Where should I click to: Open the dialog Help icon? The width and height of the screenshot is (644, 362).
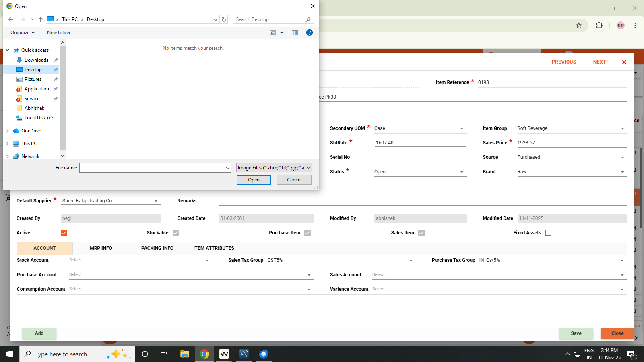[x=309, y=33]
